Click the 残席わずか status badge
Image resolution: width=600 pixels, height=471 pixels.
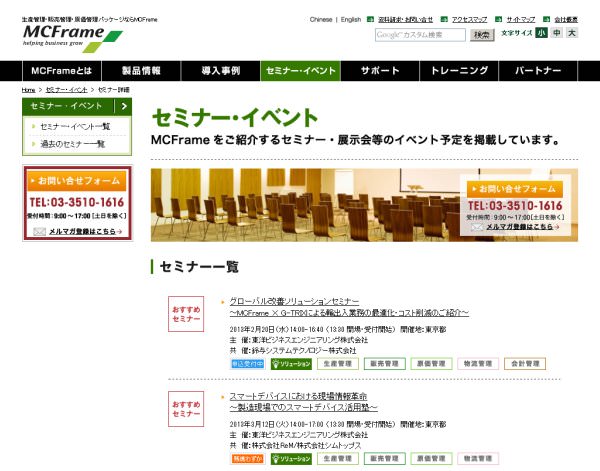coord(248,458)
